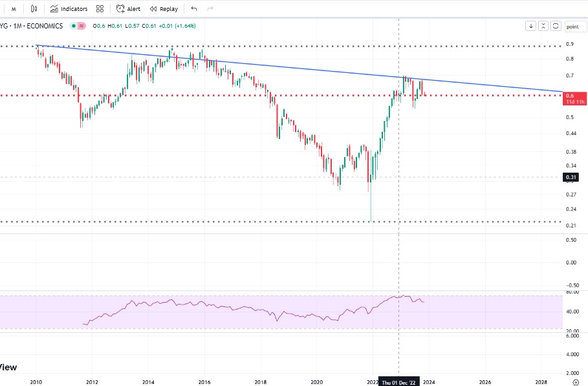Click the red 0.6 current price label
588x386 pixels.
tap(574, 98)
